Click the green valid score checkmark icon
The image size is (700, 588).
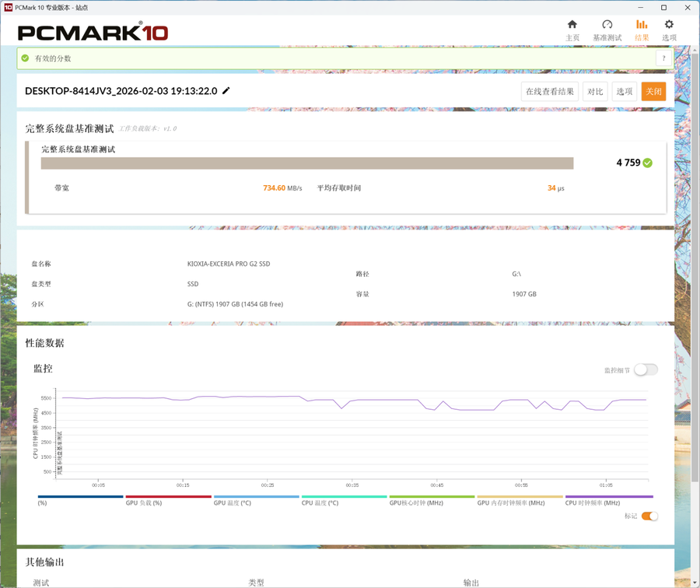tap(26, 58)
